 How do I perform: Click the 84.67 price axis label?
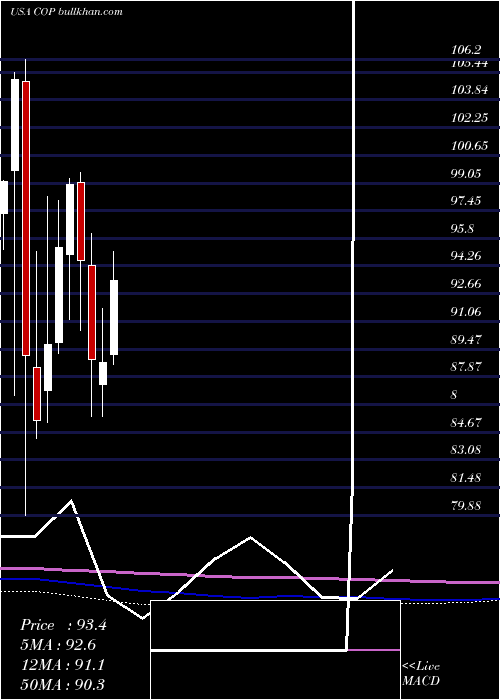pos(466,422)
